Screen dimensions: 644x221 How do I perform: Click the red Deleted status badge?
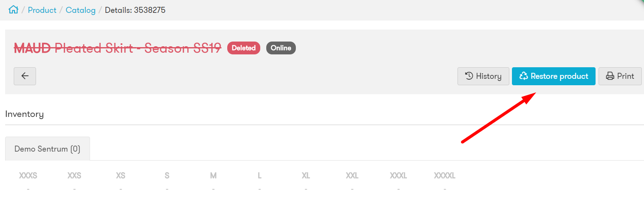click(x=244, y=48)
